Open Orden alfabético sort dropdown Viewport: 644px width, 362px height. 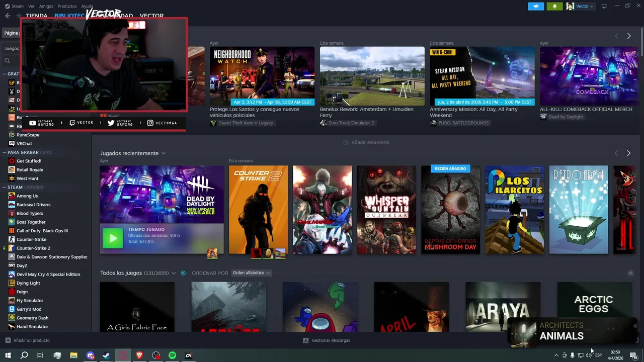click(251, 273)
